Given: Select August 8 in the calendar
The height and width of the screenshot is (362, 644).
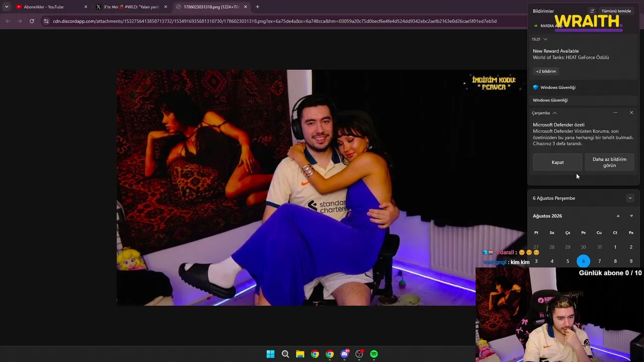Looking at the screenshot, I should tap(615, 261).
